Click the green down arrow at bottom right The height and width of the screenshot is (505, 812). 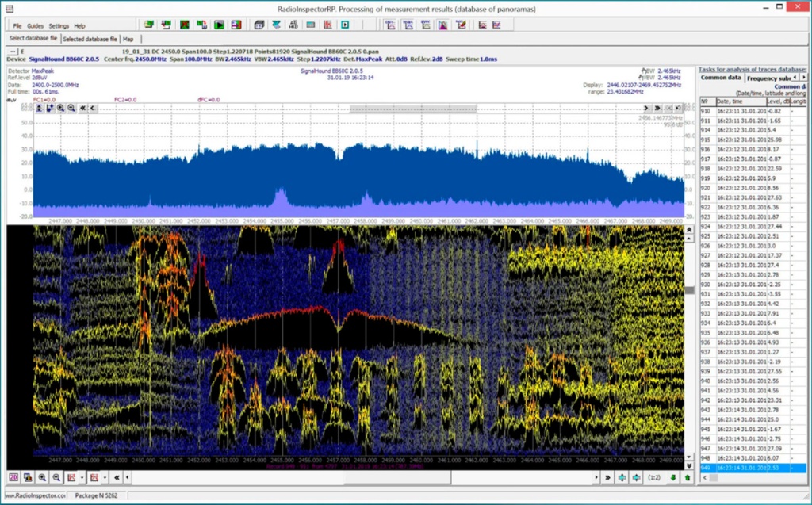pyautogui.click(x=673, y=477)
